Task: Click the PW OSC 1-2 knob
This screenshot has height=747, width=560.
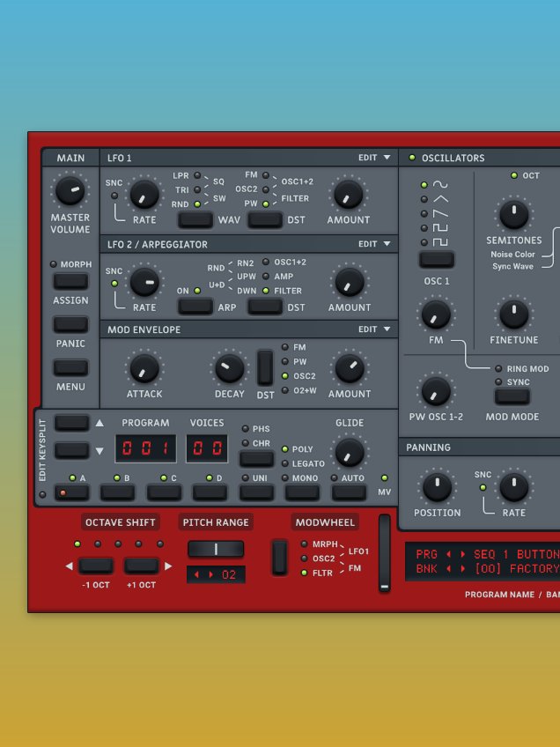Action: [436, 392]
